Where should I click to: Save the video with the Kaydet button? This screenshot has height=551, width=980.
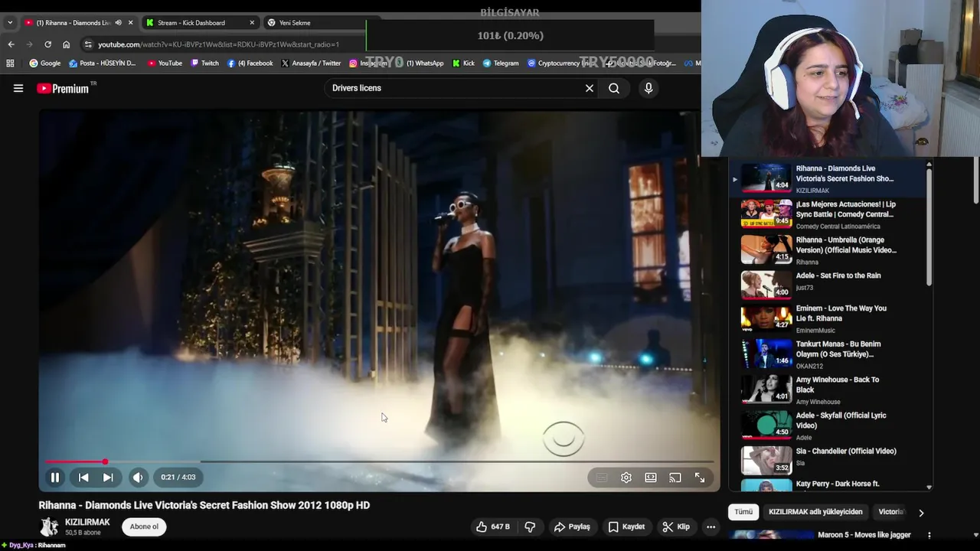pyautogui.click(x=626, y=527)
